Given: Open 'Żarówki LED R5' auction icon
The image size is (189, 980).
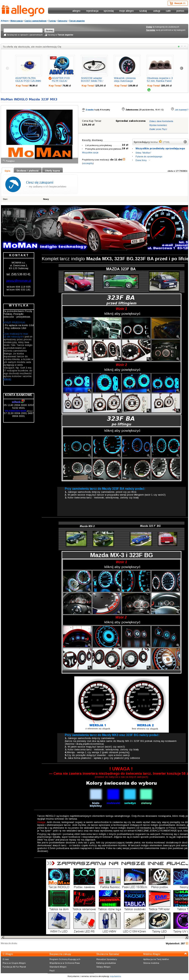Looking at the screenshot, I should 84,921.
